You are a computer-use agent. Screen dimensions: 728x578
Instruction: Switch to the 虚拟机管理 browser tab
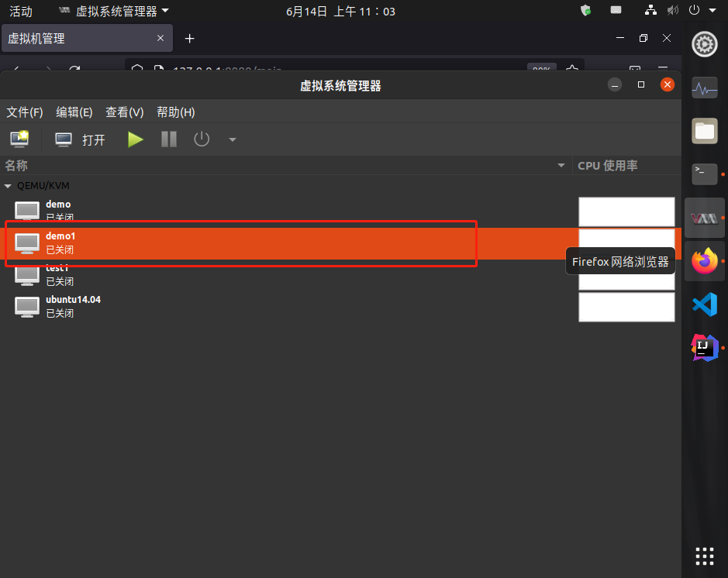click(x=88, y=38)
